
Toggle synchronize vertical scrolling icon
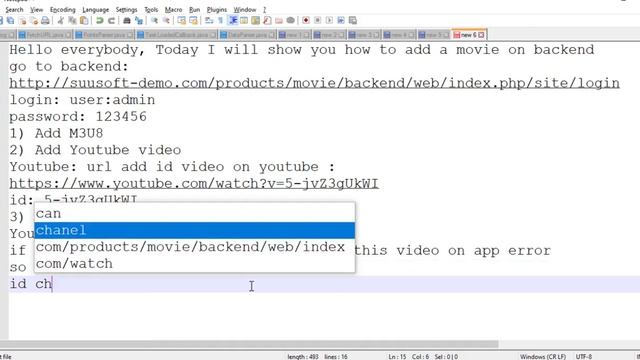(x=182, y=20)
